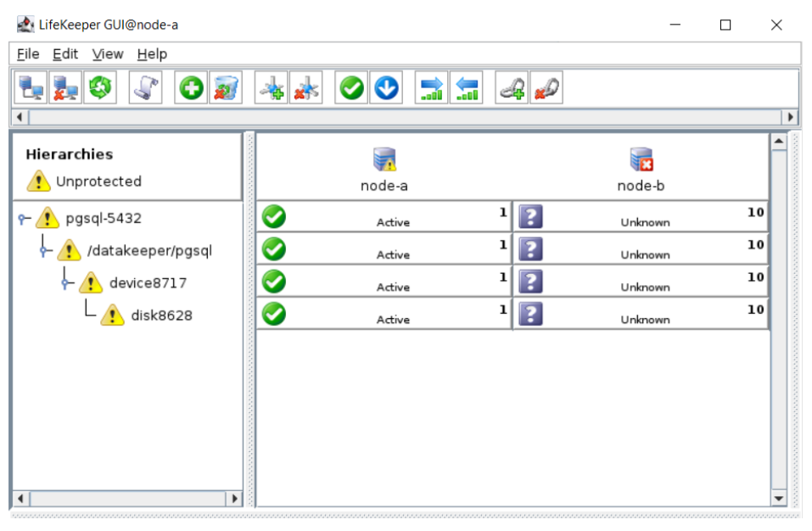Click the Extend Resource Hierarchy right arrow icon

click(x=432, y=87)
